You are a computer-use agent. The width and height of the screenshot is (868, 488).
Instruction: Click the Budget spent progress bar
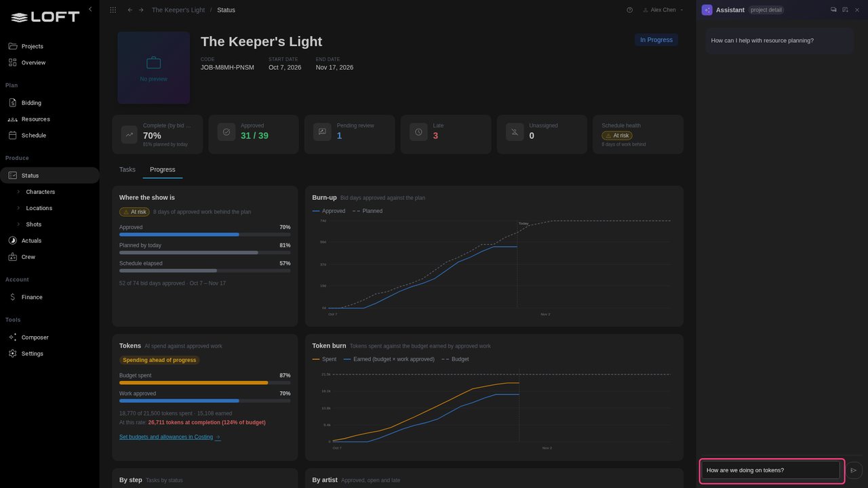click(205, 383)
